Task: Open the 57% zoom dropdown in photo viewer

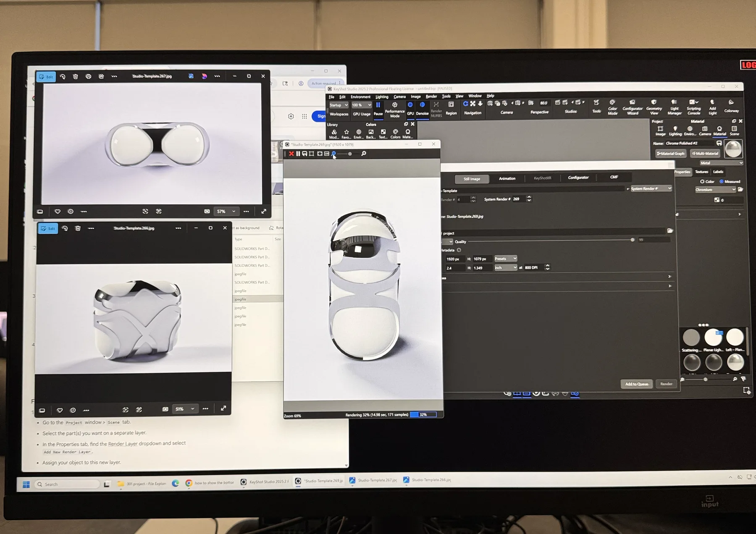Action: (226, 212)
